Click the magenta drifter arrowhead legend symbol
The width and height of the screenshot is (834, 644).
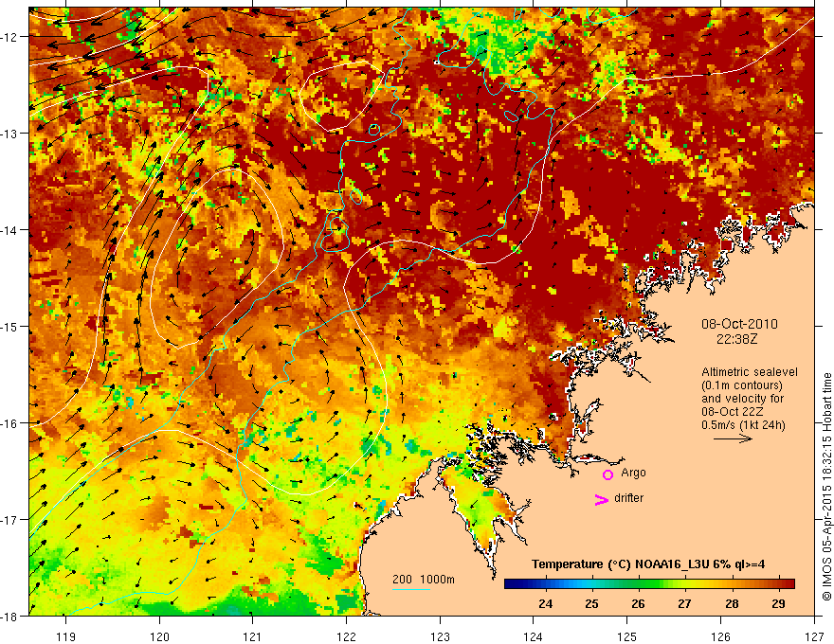[x=602, y=499]
